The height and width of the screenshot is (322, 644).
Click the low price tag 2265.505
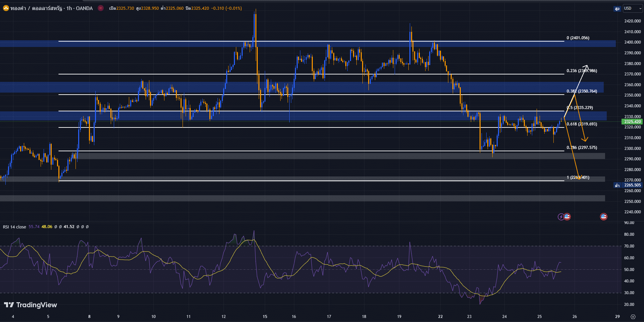point(632,185)
